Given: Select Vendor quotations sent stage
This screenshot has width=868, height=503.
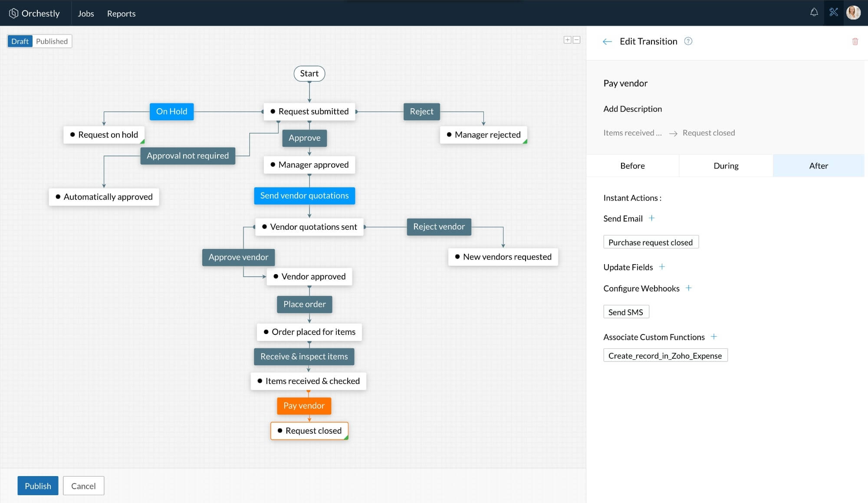Looking at the screenshot, I should pos(309,227).
